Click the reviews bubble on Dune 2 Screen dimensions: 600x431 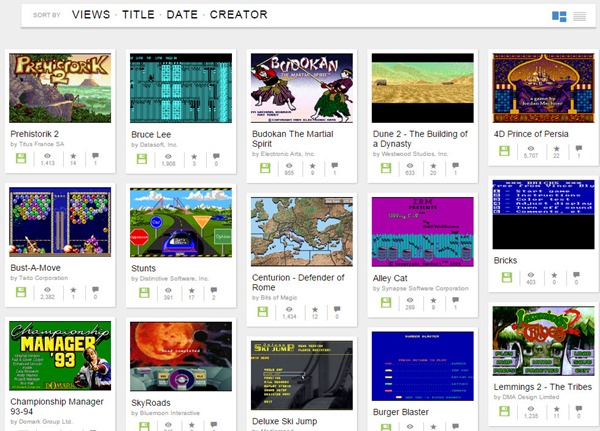click(455, 166)
